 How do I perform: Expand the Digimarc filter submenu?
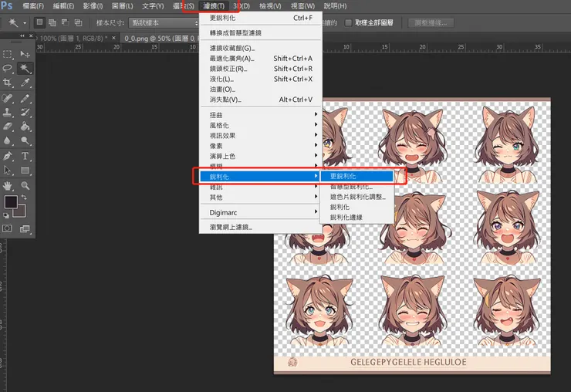(260, 212)
